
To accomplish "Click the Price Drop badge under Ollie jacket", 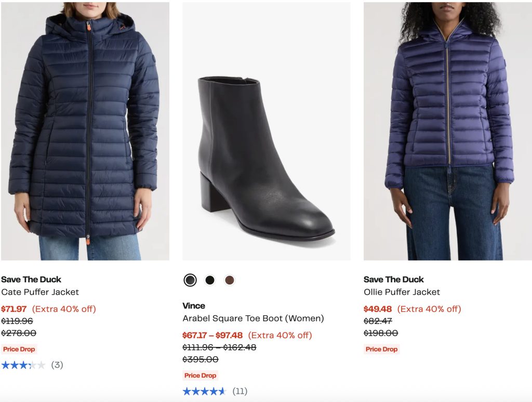I will (382, 349).
